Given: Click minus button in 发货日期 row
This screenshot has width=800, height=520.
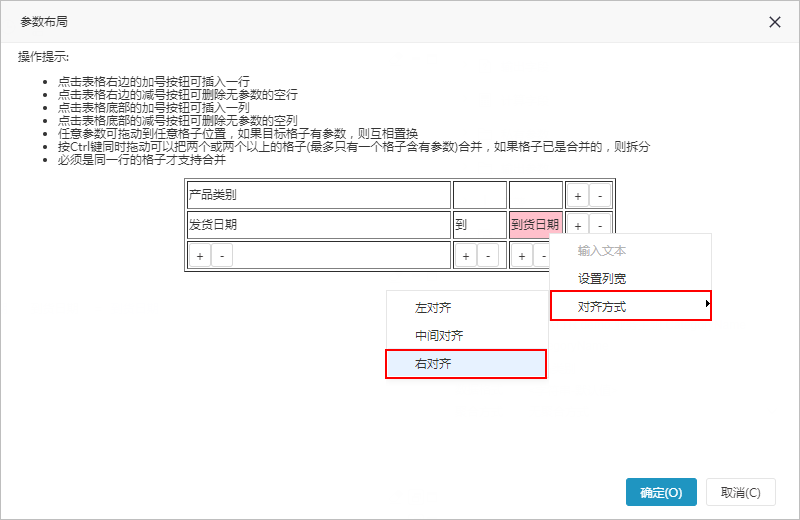Looking at the screenshot, I should pyautogui.click(x=600, y=226).
